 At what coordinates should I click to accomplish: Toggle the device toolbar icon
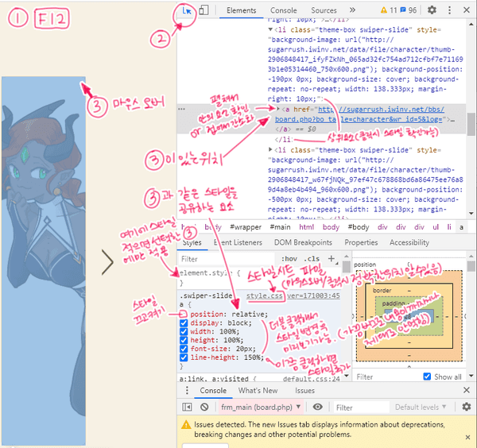(x=204, y=10)
